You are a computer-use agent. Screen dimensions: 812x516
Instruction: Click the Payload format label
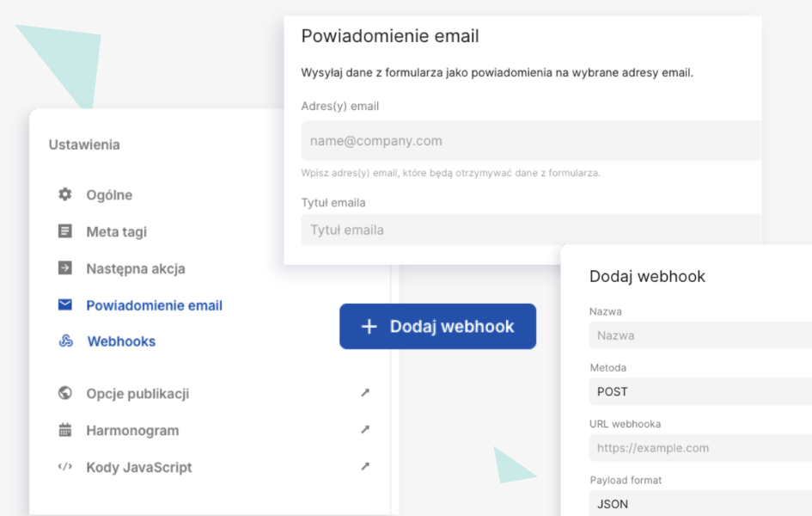pyautogui.click(x=626, y=480)
